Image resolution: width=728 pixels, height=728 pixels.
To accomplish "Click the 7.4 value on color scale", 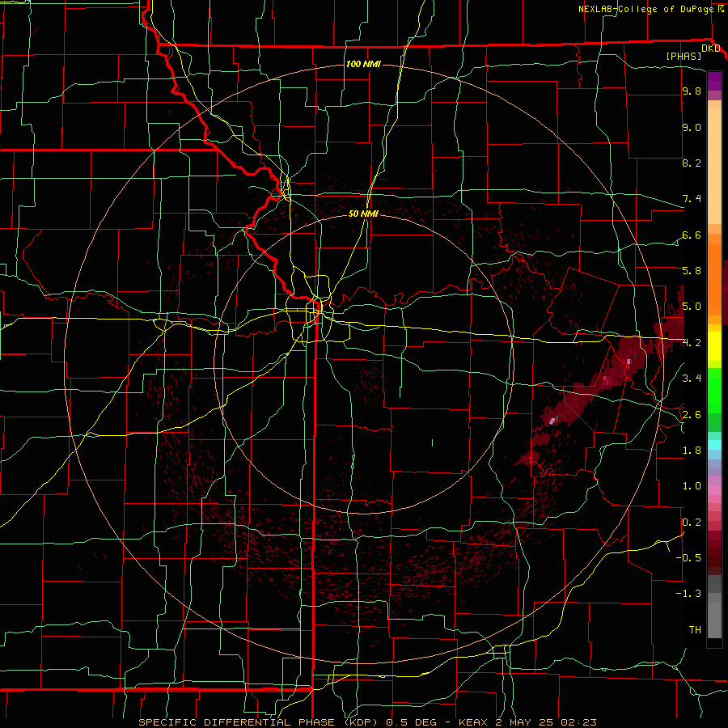I will tap(692, 199).
